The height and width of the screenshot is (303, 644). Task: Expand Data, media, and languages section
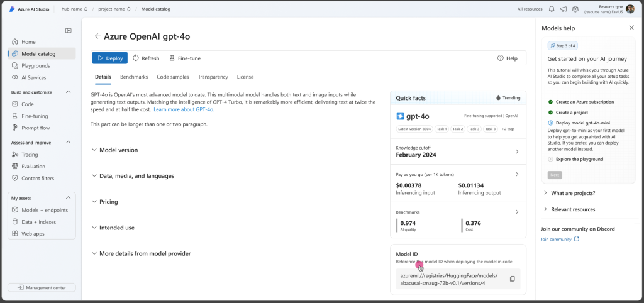[x=133, y=176]
